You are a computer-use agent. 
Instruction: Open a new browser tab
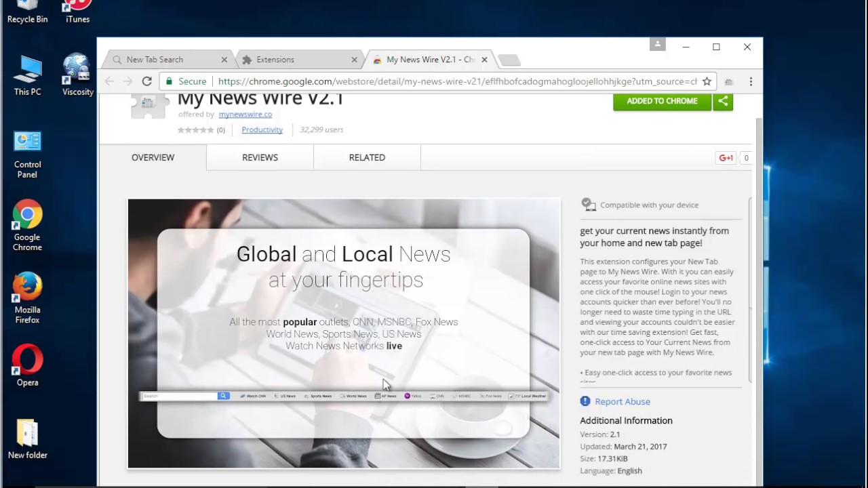tap(509, 60)
